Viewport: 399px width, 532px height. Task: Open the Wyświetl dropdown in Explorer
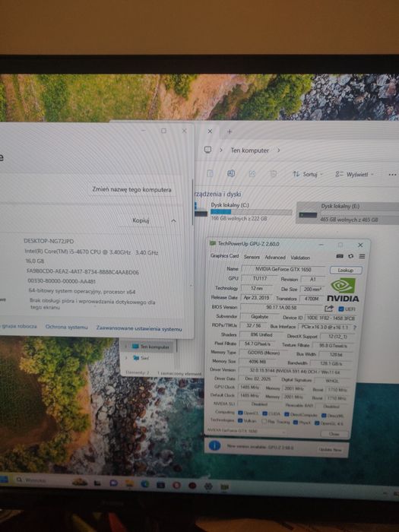354,174
